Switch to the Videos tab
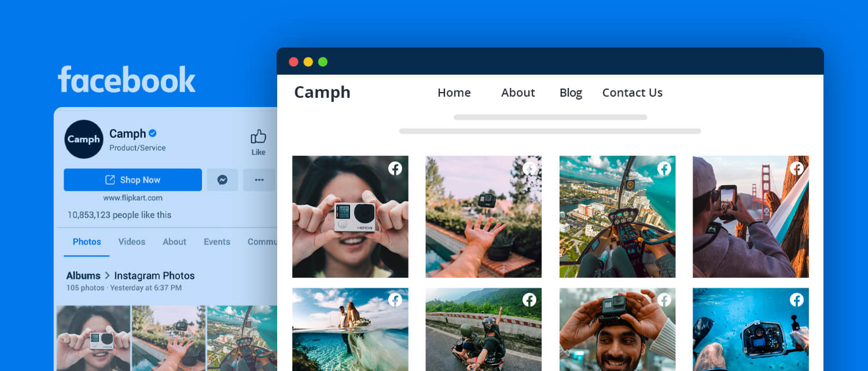This screenshot has height=371, width=868. point(132,242)
